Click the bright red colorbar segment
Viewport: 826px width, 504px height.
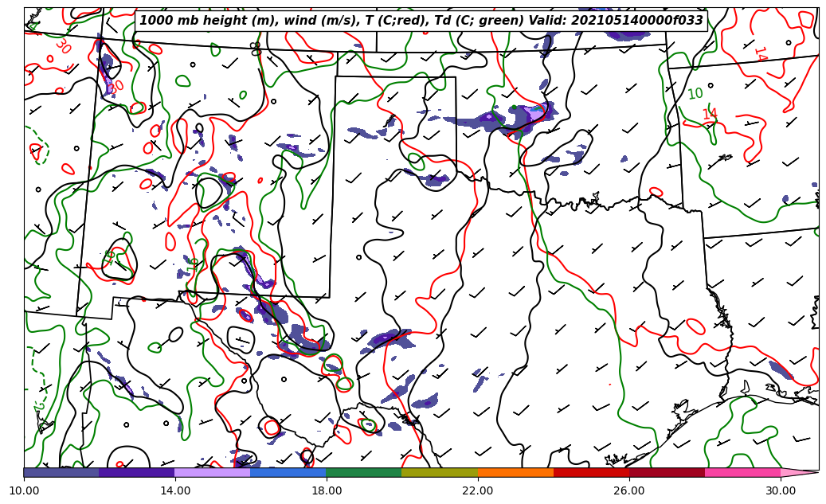(591, 472)
